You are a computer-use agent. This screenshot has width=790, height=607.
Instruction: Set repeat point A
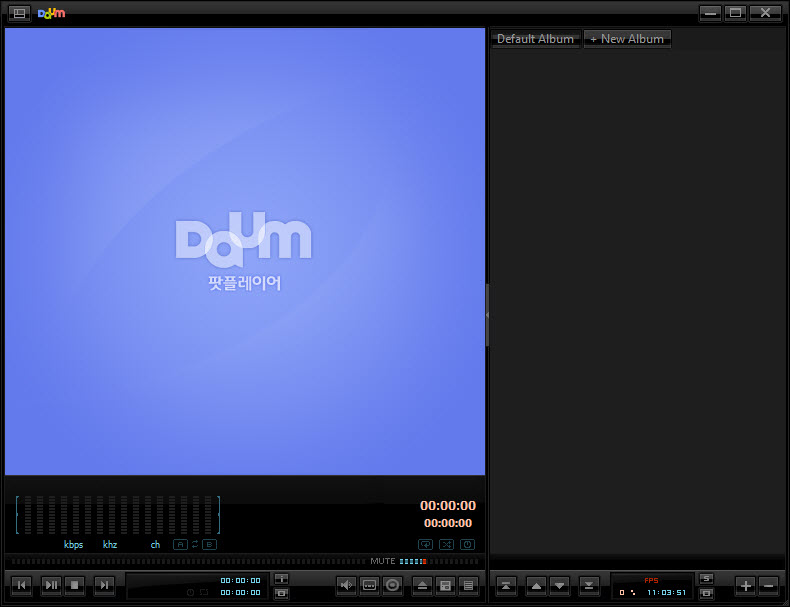pyautogui.click(x=180, y=545)
